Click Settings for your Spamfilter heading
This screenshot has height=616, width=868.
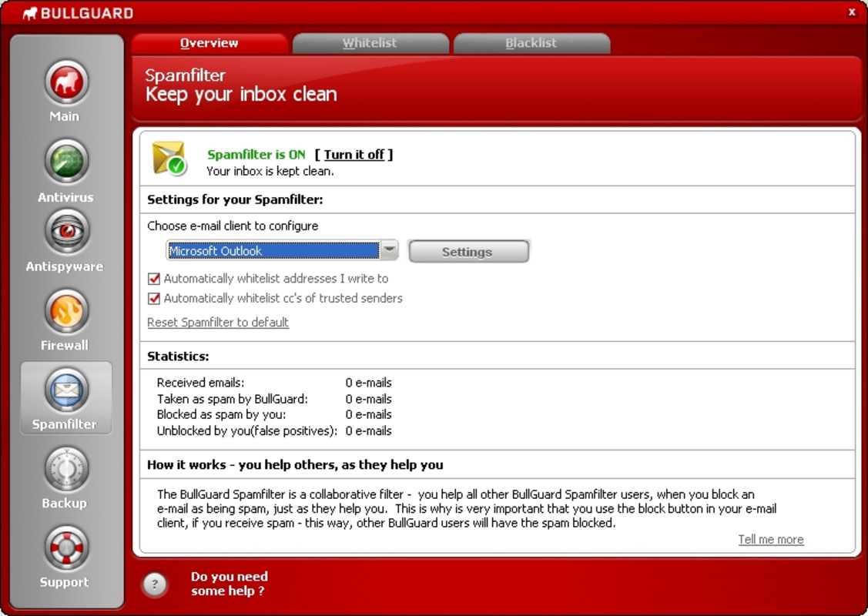[x=235, y=199]
